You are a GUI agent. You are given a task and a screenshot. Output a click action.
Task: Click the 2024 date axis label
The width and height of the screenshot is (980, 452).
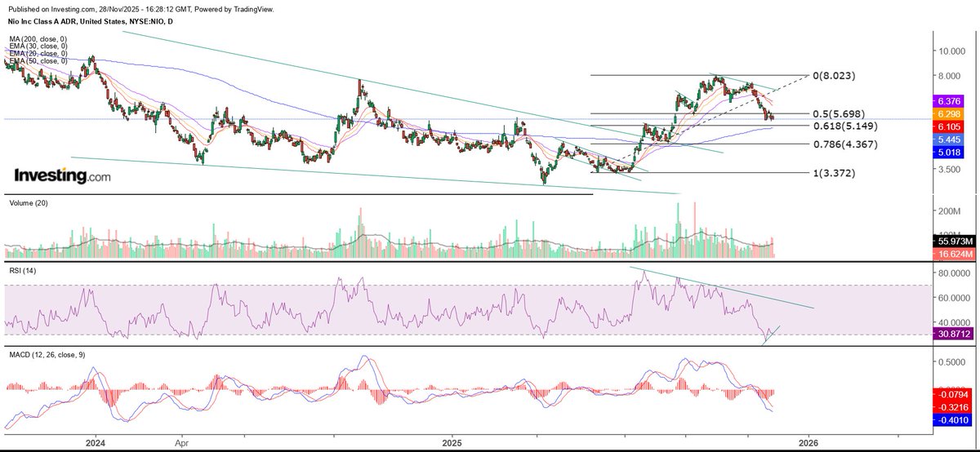(96, 441)
